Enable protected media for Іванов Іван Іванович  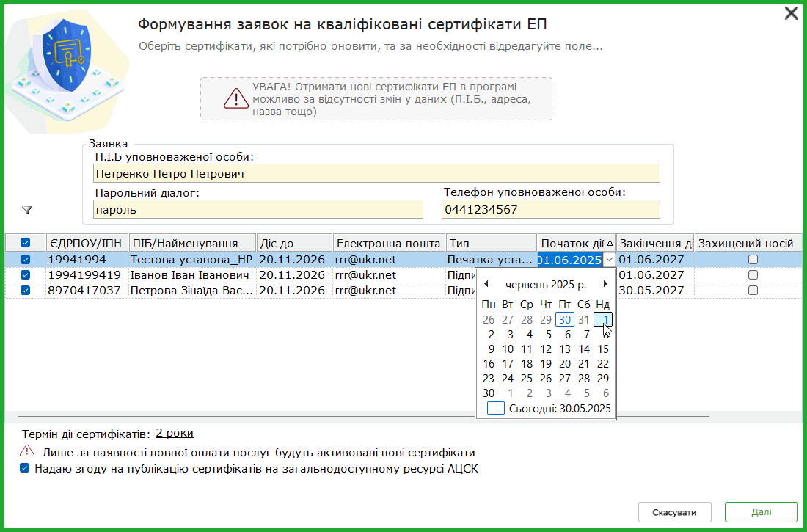753,275
